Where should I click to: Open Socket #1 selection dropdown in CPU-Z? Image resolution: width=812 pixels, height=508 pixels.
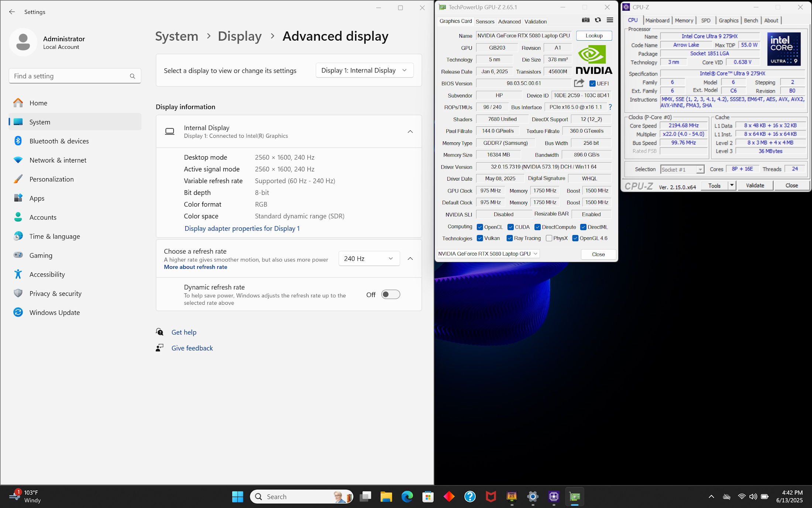point(682,169)
